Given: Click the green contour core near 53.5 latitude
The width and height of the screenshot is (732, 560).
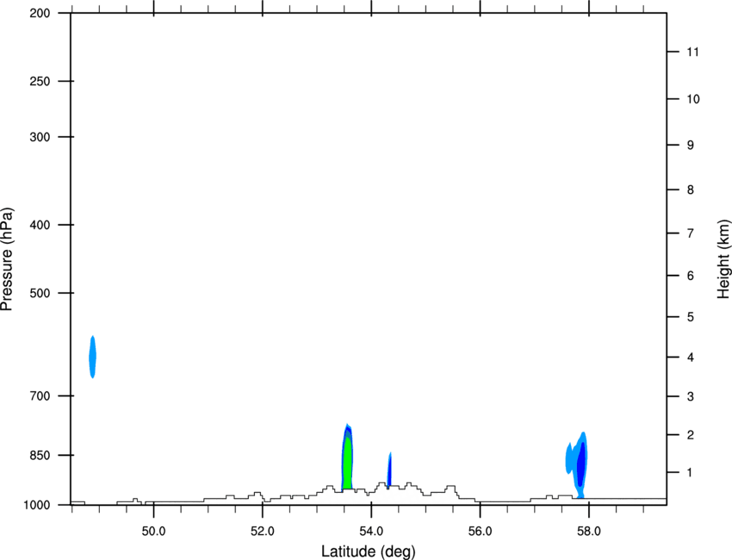Looking at the screenshot, I should (347, 463).
